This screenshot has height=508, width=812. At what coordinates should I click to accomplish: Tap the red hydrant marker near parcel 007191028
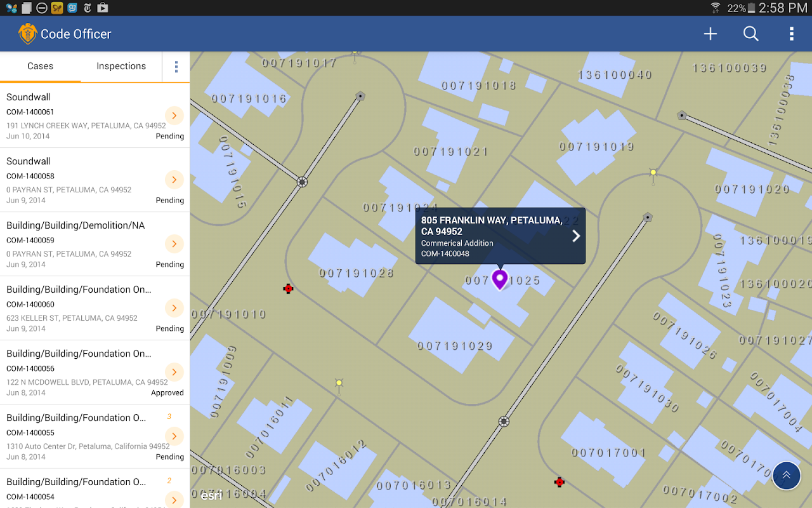[288, 289]
